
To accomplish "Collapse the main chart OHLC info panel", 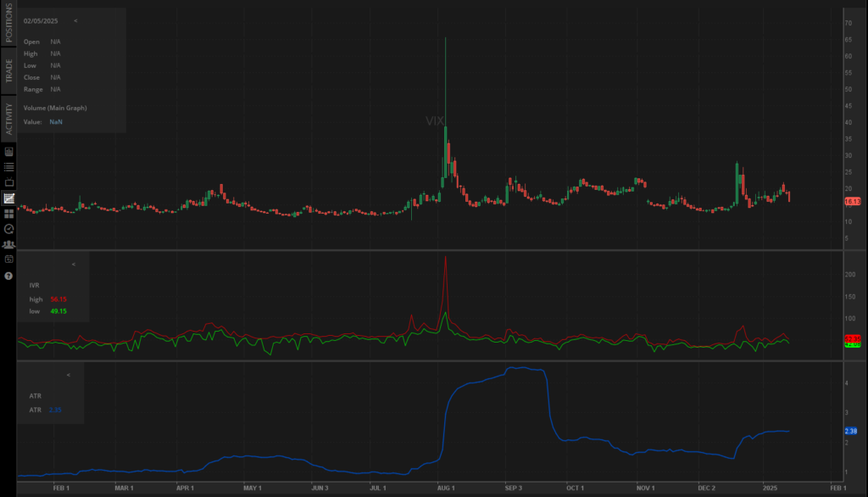I will (x=75, y=20).
